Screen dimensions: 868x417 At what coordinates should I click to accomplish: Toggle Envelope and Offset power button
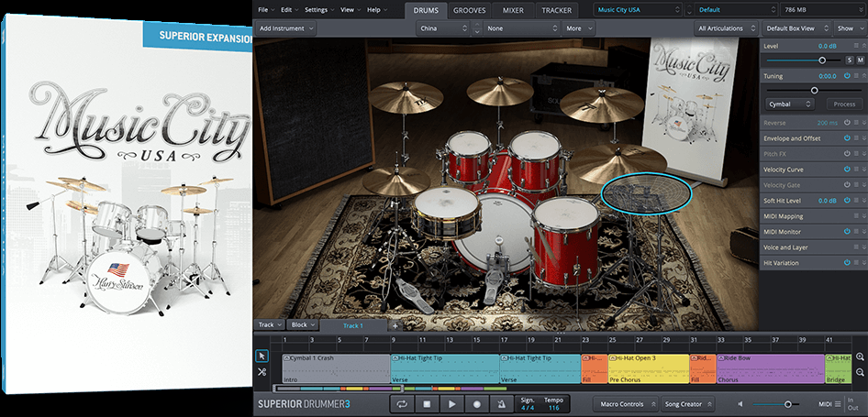point(847,138)
